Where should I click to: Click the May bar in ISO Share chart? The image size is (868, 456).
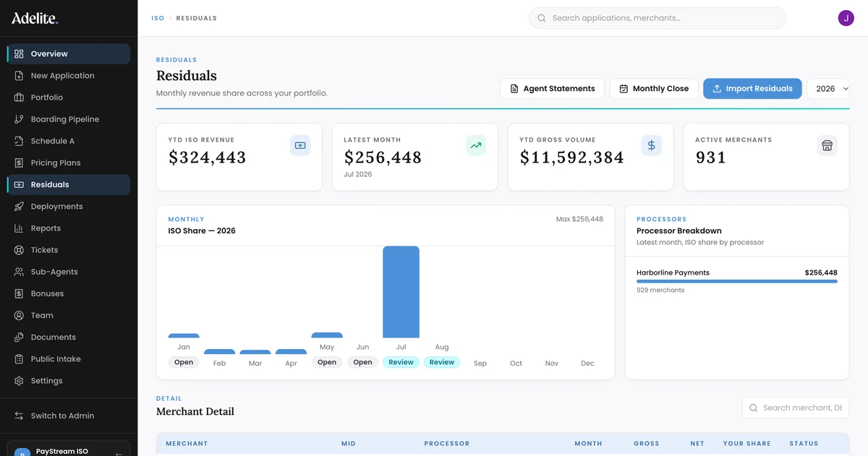(x=327, y=335)
